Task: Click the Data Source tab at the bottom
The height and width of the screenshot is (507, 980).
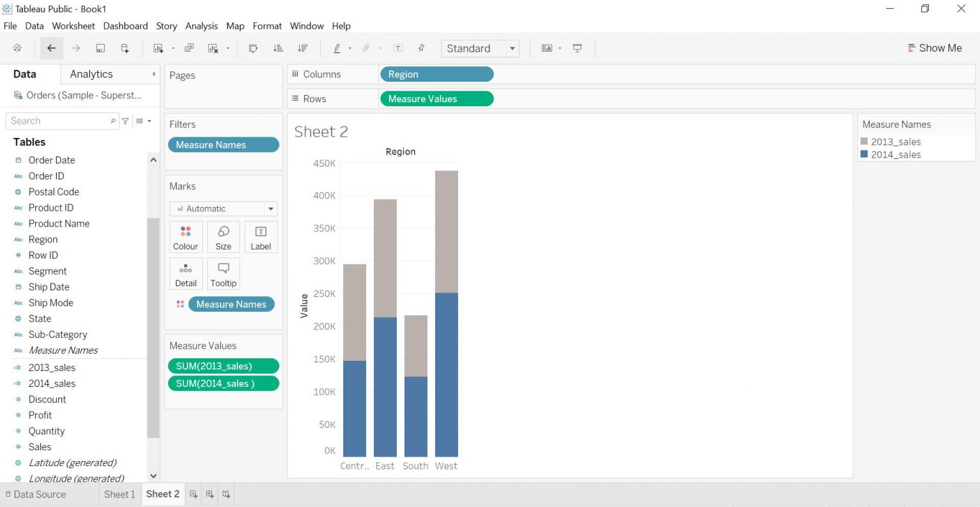Action: [40, 494]
